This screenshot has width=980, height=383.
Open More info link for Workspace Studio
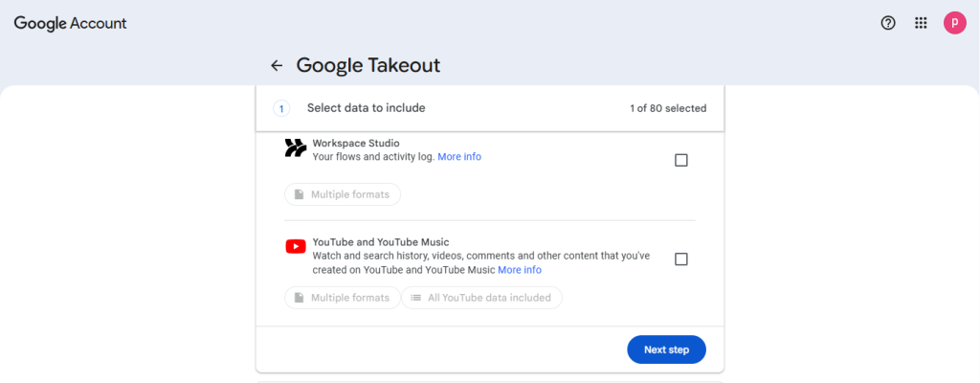coord(459,156)
